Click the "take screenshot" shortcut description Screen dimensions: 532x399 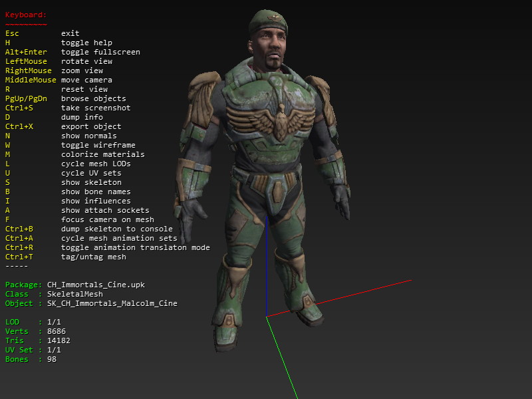coord(95,108)
